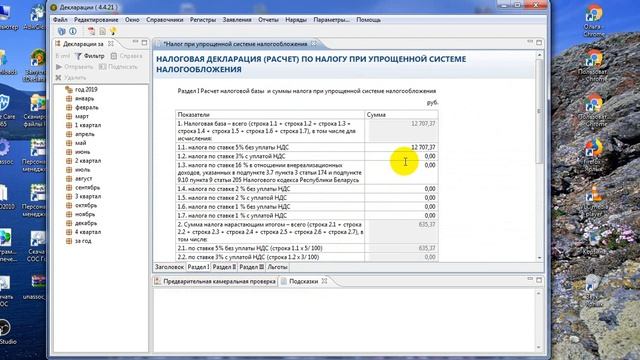Select 1 квартал in the declarations tree
640x360 pixels.
click(x=88, y=125)
